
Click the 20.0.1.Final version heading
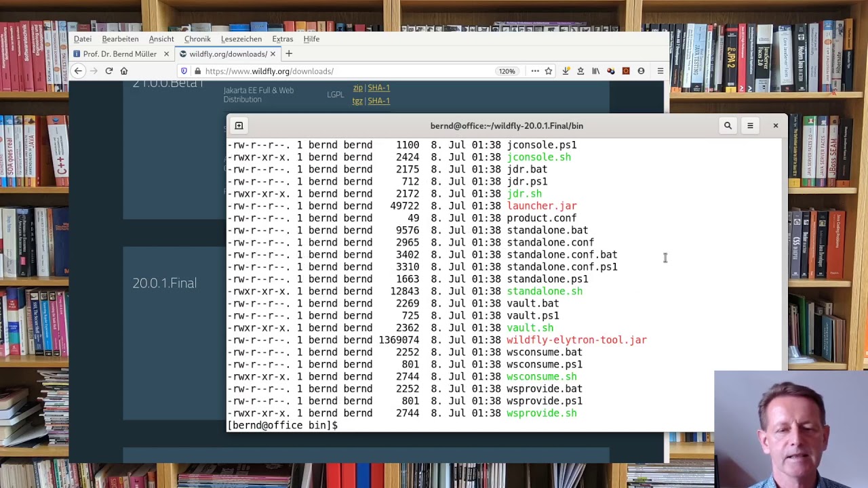point(165,283)
